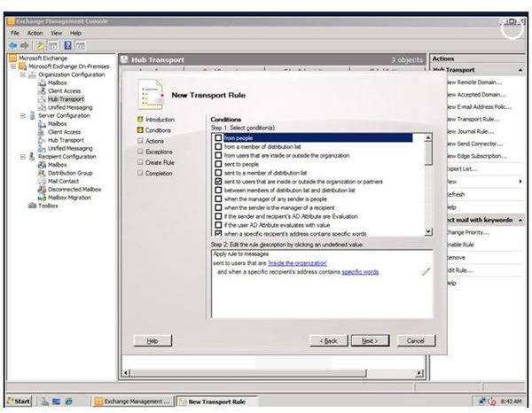
Task: Click New Journal Rule action link
Action: click(x=471, y=131)
